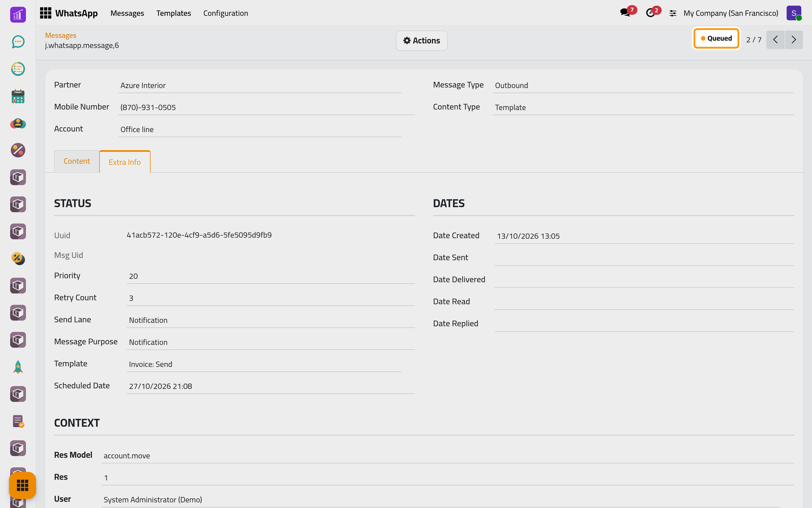Click the Template field Invoice: Send
The width and height of the screenshot is (812, 508).
point(264,364)
